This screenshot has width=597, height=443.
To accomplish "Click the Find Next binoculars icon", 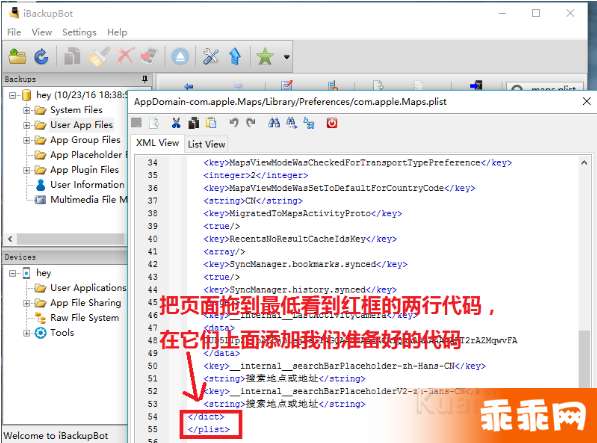I will point(292,123).
